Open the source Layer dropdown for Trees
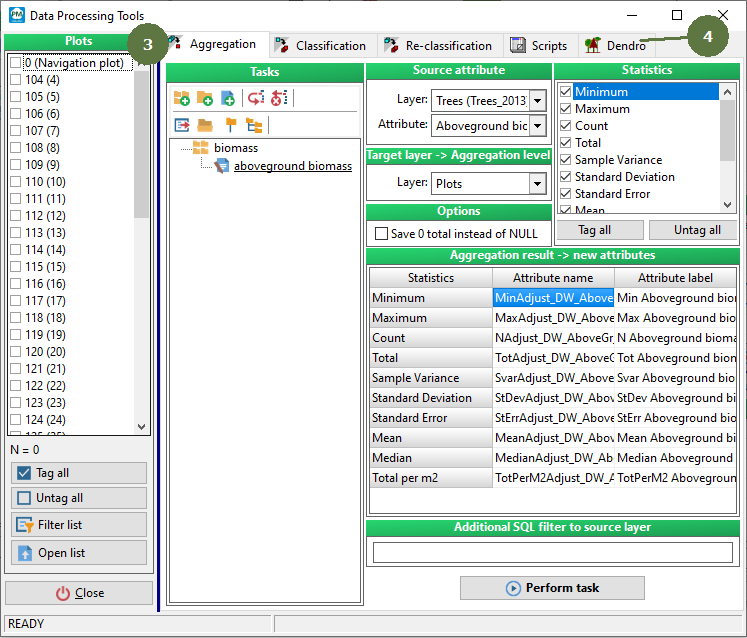The width and height of the screenshot is (747, 638). coord(537,100)
